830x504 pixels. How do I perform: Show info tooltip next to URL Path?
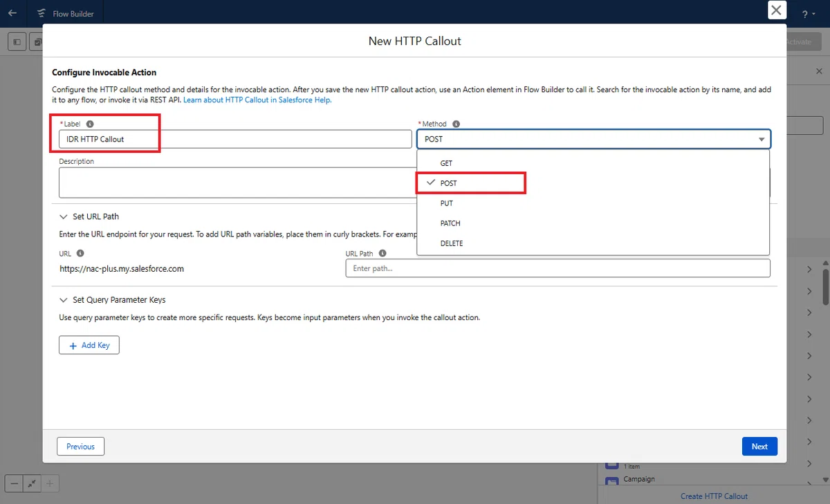tap(382, 254)
